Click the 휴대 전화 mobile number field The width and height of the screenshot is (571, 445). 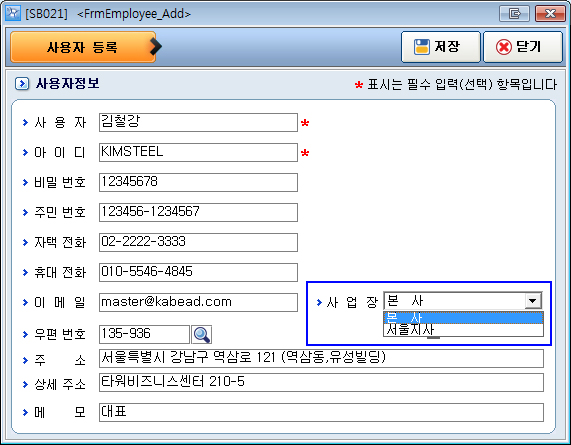click(198, 272)
